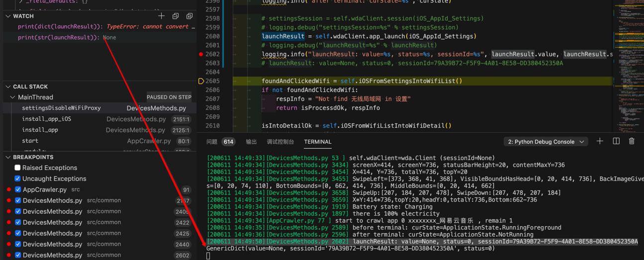
Task: Collapse the BREAKPOINTS section
Action: pos(8,157)
